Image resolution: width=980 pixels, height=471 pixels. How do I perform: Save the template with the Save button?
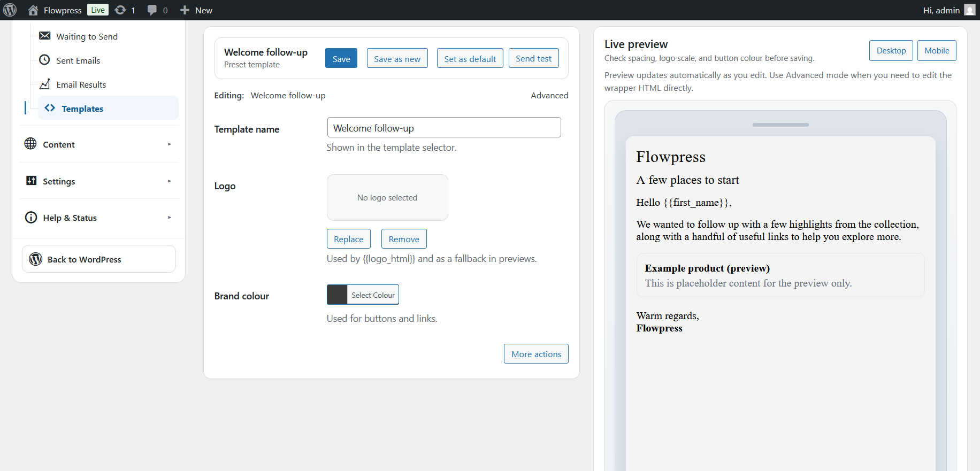point(341,58)
